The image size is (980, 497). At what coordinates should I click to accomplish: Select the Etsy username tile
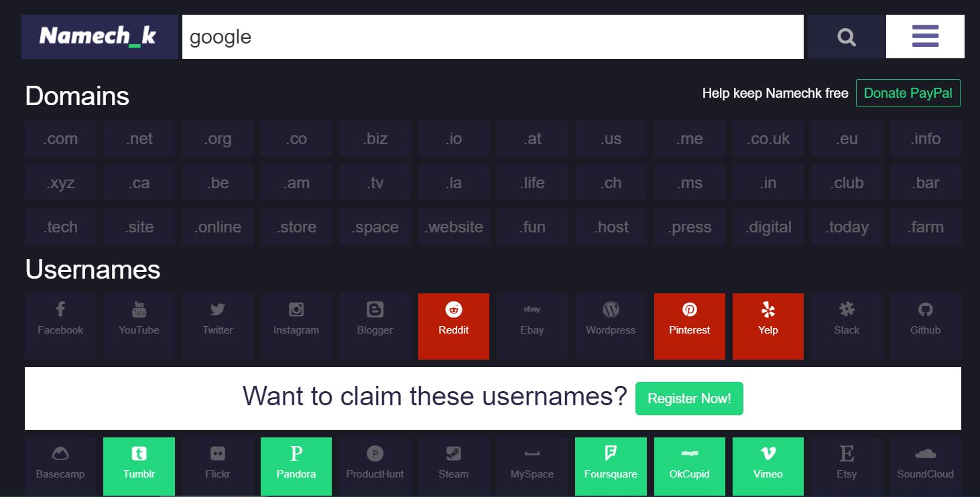pos(847,466)
